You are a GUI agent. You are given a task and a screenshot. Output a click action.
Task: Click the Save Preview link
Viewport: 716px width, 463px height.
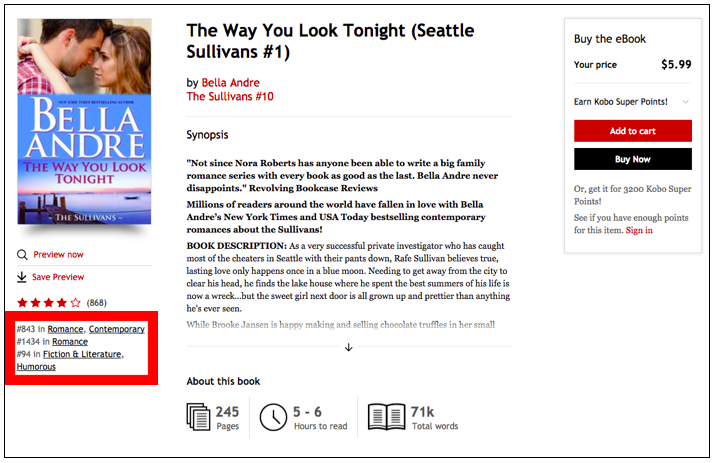tap(58, 277)
